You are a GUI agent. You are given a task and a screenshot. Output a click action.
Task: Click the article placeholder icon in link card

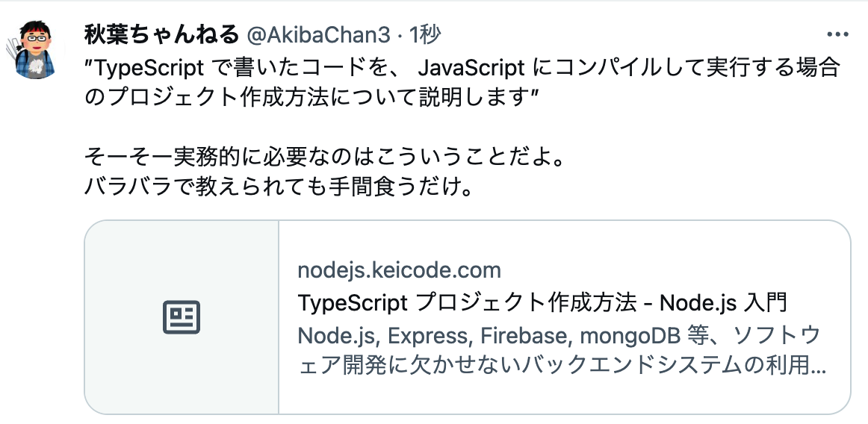(x=182, y=317)
